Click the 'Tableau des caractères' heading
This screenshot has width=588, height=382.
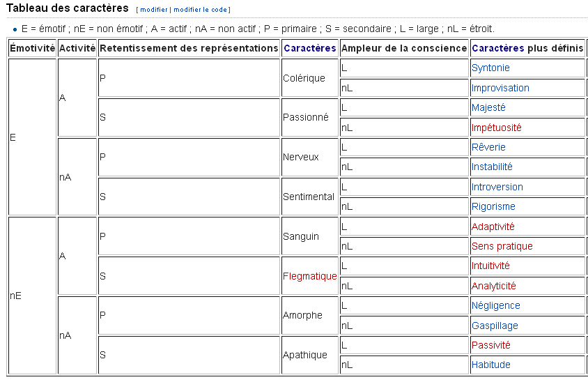click(68, 8)
